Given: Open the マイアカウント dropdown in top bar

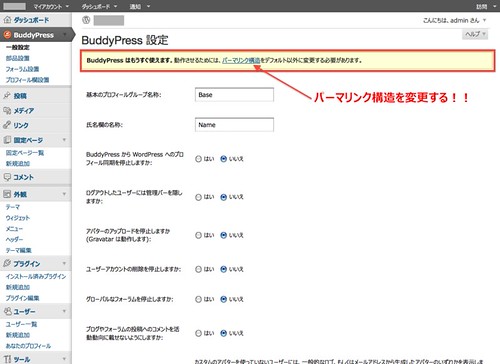Looking at the screenshot, I should coord(51,6).
